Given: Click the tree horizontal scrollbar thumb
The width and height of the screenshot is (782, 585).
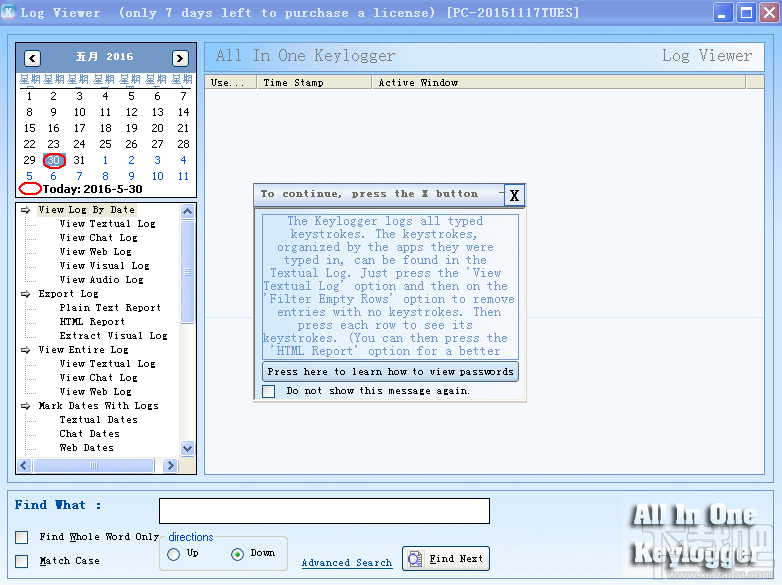Looking at the screenshot, I should [94, 465].
